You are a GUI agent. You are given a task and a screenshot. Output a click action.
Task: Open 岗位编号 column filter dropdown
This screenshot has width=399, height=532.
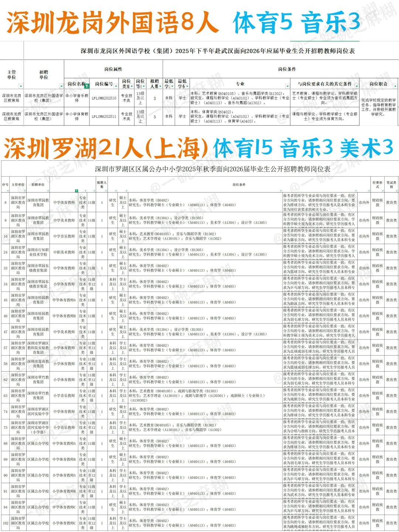[x=116, y=86]
